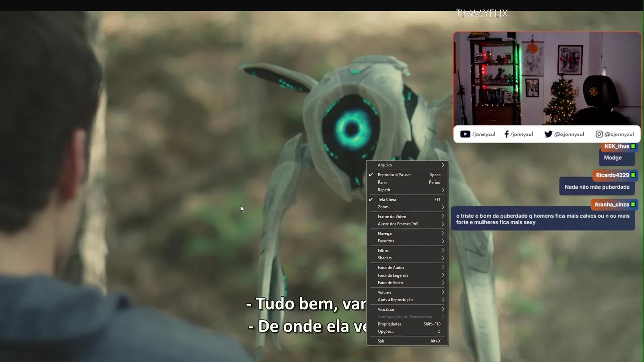Viewport: 644px width, 362px height.
Task: Expand the Repetir submenu arrow
Action: [443, 190]
